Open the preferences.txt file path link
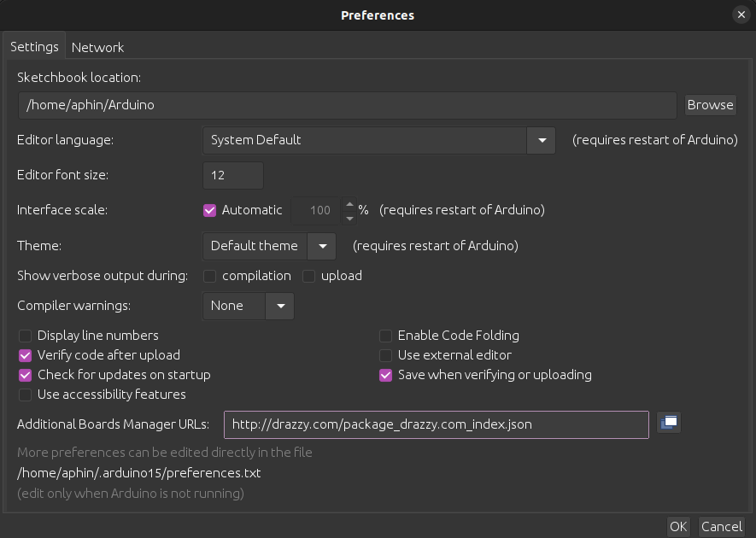The width and height of the screenshot is (756, 538). tap(138, 473)
